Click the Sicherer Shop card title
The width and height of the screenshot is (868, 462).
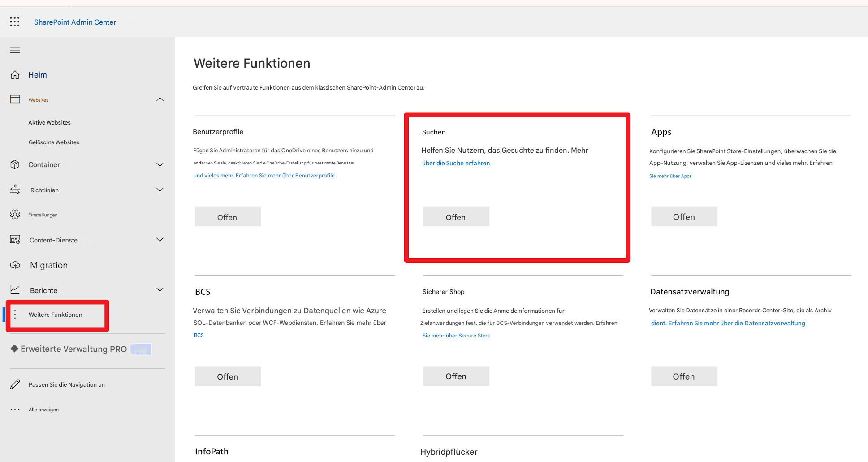pos(443,292)
